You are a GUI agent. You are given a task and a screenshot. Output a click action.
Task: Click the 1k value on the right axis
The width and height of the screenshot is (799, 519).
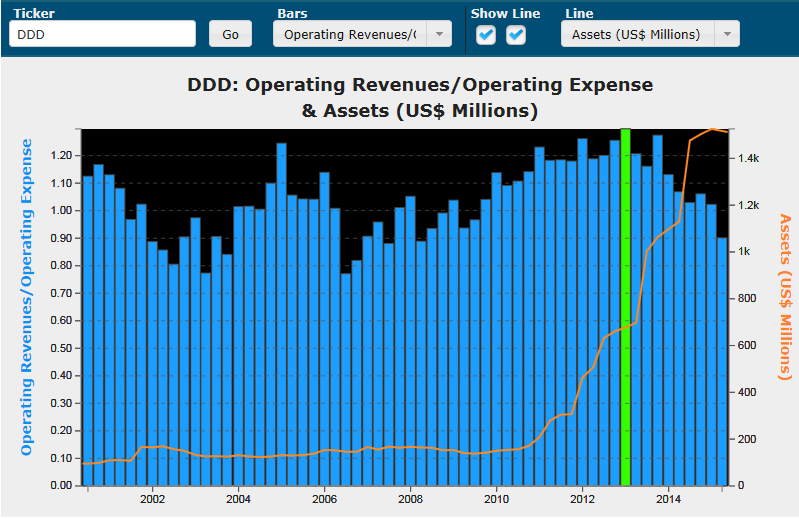pos(743,252)
